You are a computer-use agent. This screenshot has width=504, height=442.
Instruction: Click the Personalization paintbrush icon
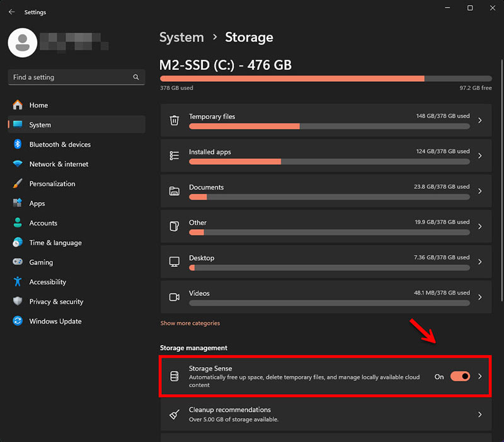pos(18,183)
